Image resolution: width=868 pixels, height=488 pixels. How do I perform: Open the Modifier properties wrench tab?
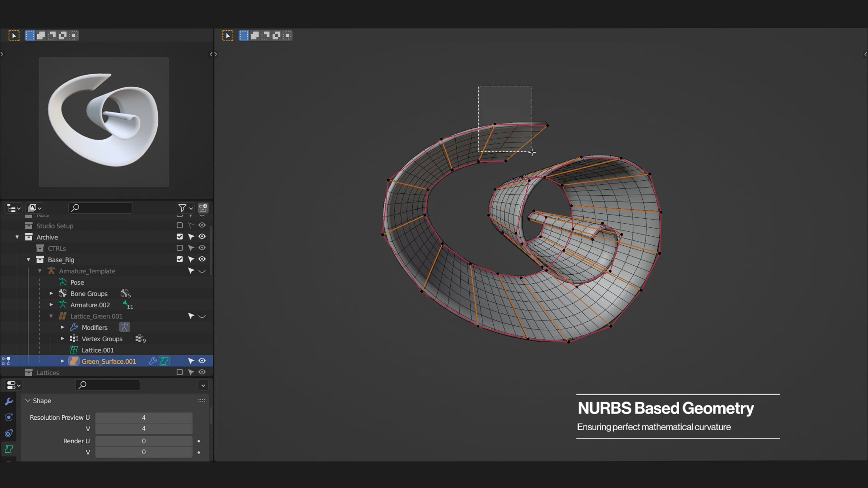9,401
